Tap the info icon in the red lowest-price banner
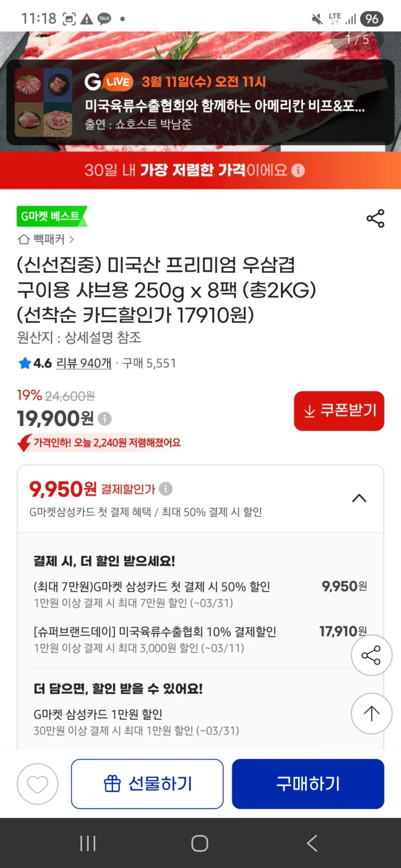The width and height of the screenshot is (401, 868). (298, 171)
